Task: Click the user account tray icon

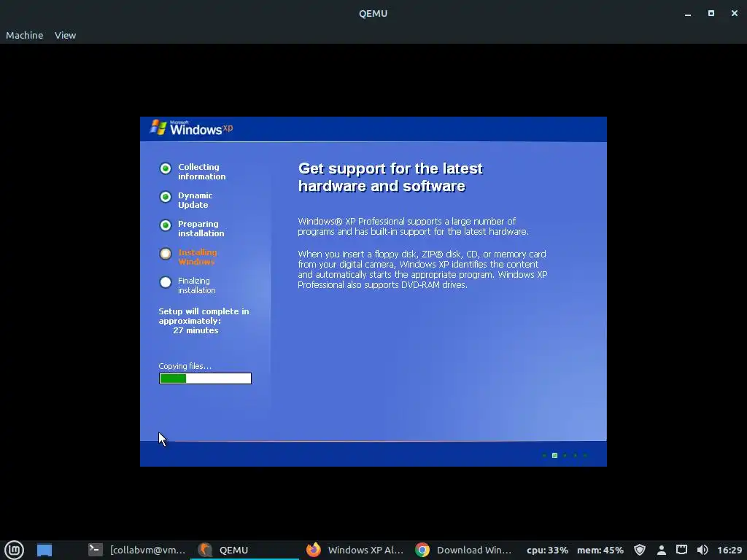Action: (661, 551)
